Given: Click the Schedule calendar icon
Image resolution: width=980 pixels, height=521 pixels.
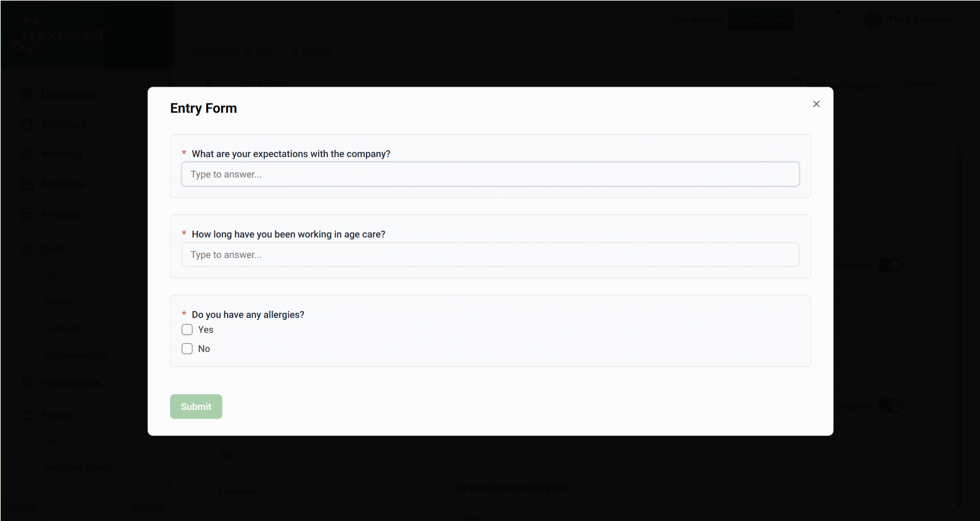Looking at the screenshot, I should pos(26,124).
